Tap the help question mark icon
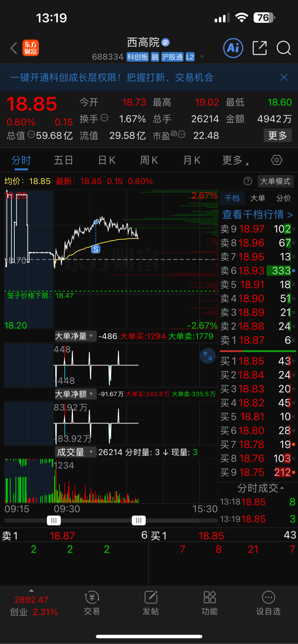The height and width of the screenshot is (644, 298). [x=248, y=181]
